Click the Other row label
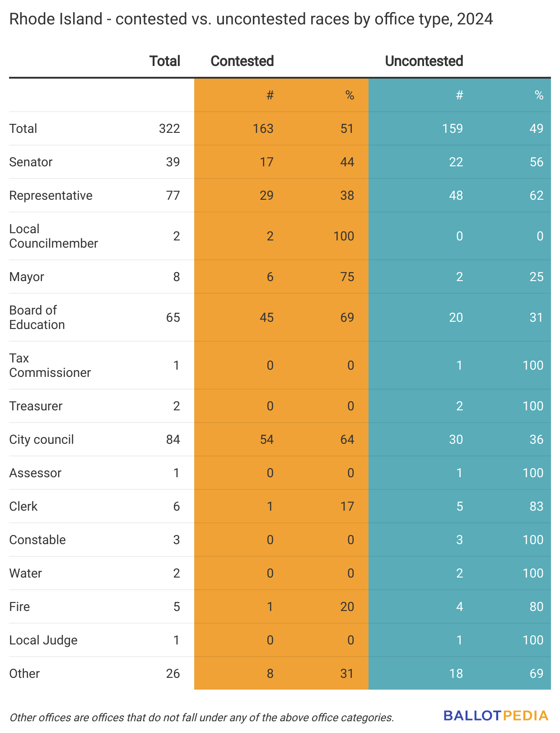The image size is (560, 733). point(24,673)
